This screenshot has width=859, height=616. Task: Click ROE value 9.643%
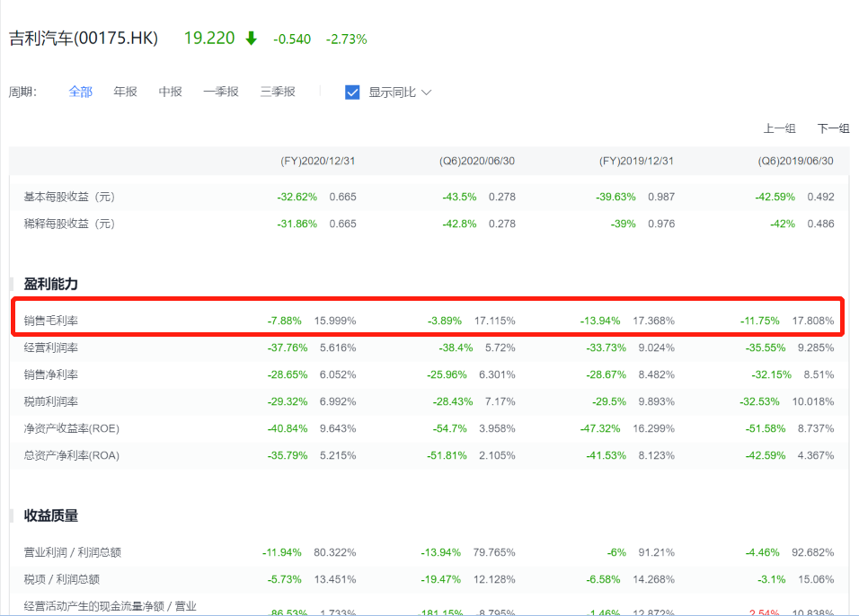(x=338, y=428)
